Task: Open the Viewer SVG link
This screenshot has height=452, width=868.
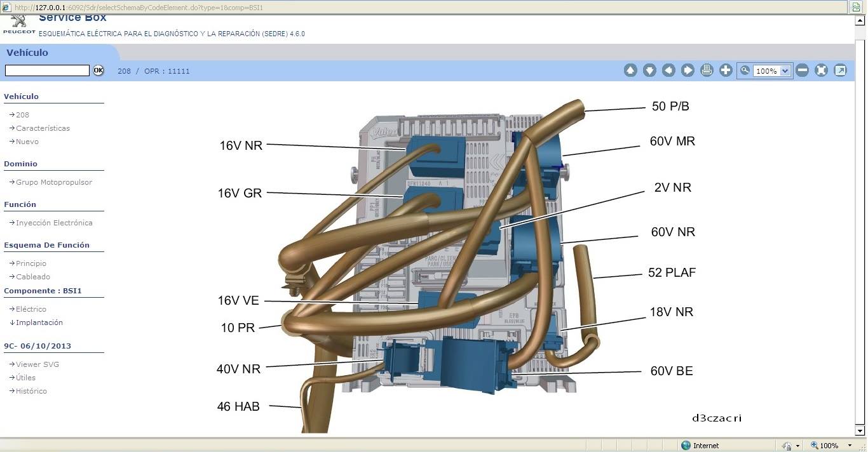Action: tap(37, 364)
